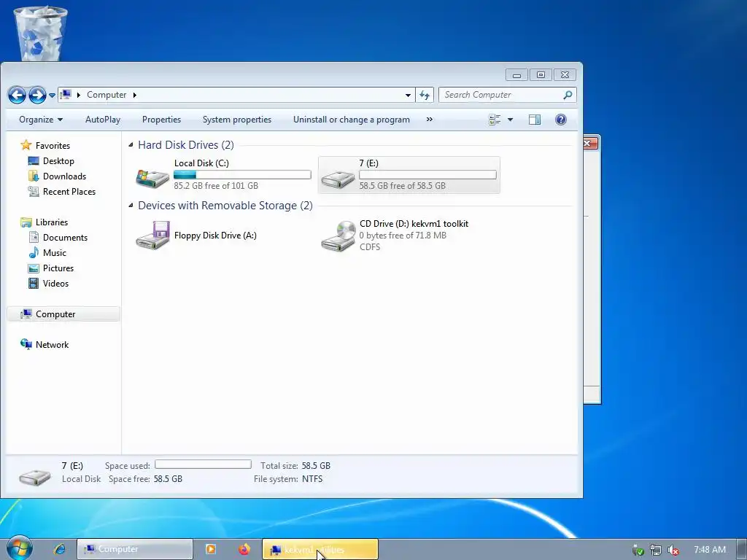Click the Refresh button by the address bar
The image size is (747, 560).
coord(425,96)
